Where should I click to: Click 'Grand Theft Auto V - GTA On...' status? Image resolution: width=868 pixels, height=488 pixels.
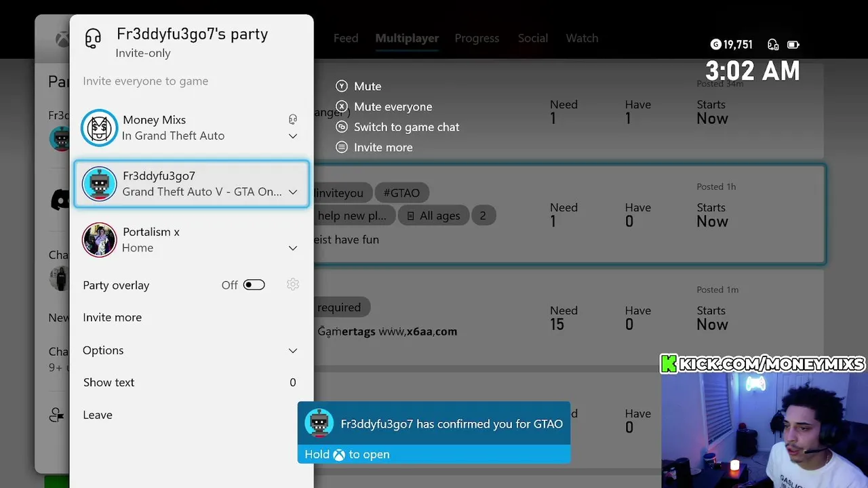click(x=202, y=192)
